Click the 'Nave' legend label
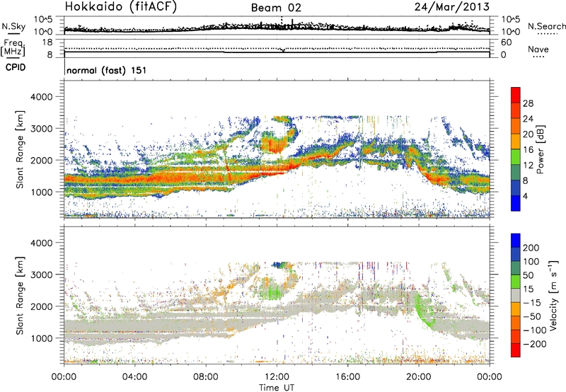This screenshot has width=566, height=392. (538, 50)
